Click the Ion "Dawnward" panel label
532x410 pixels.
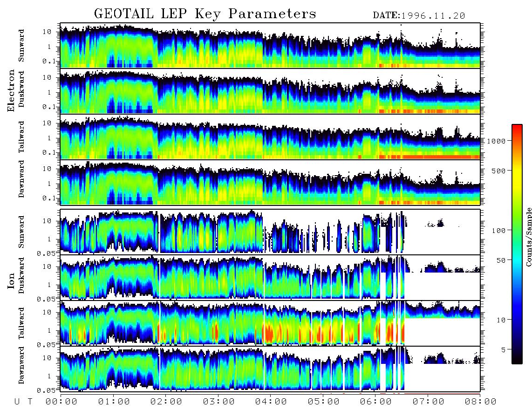tap(21, 365)
